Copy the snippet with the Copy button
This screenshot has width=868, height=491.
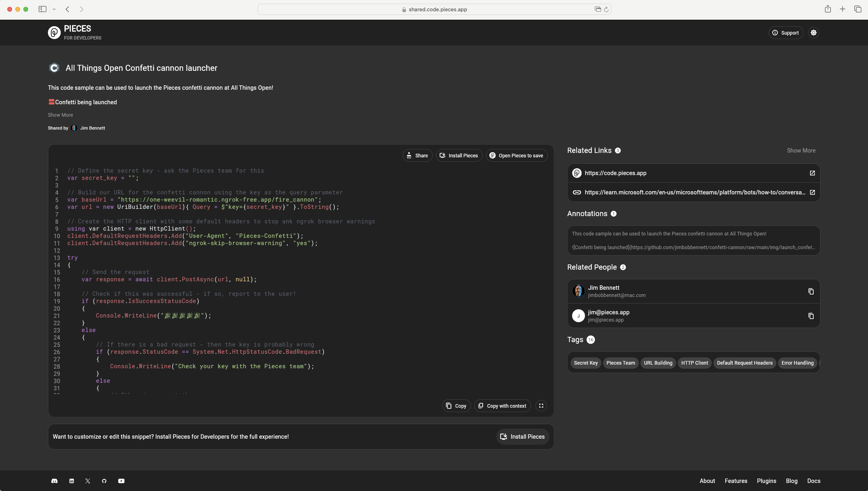pos(456,406)
